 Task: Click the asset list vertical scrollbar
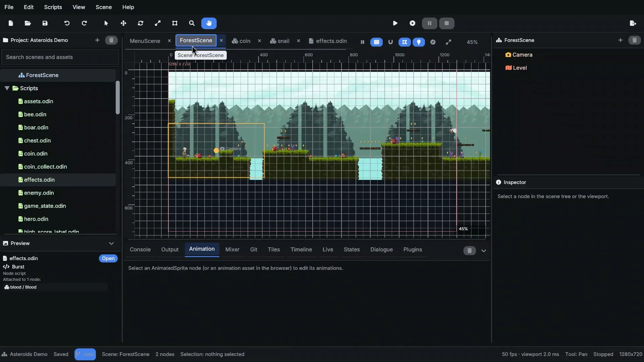tap(118, 98)
